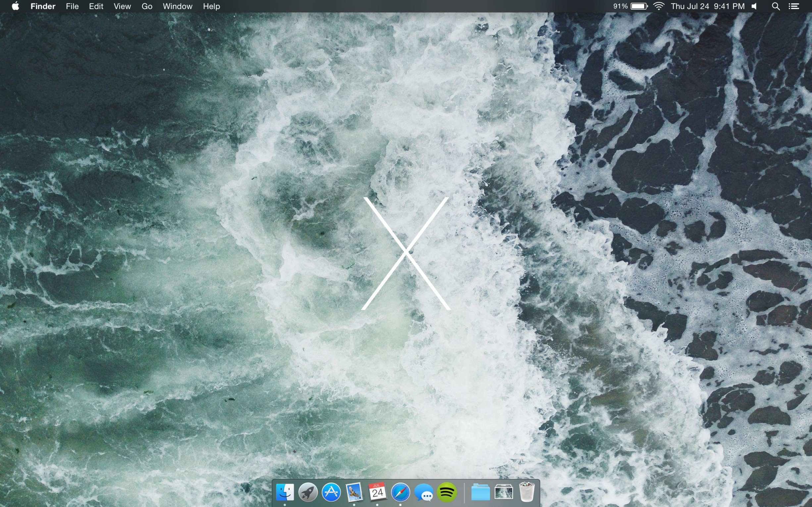812x507 pixels.
Task: Launch Safari compass icon
Action: pyautogui.click(x=400, y=492)
